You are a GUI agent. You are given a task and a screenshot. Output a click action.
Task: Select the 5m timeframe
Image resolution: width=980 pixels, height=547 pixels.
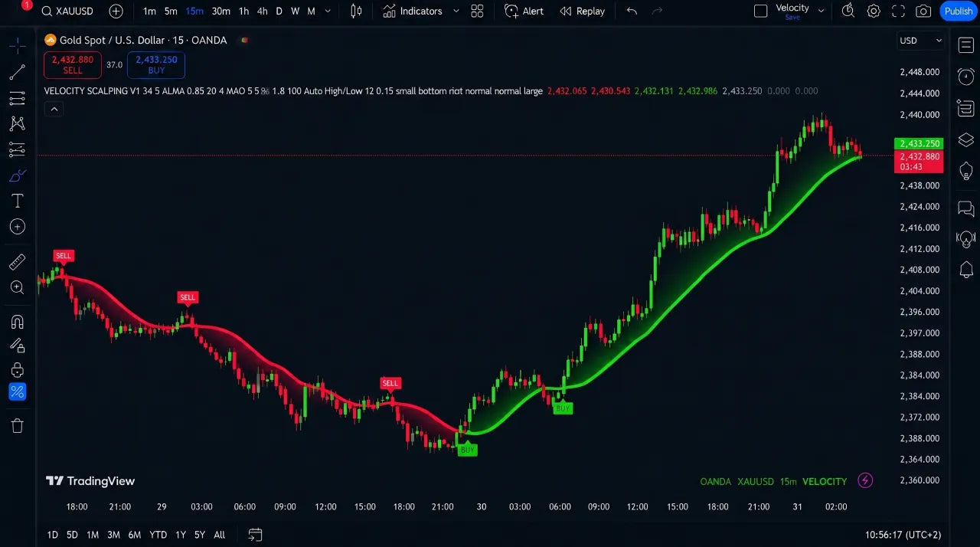coord(171,11)
